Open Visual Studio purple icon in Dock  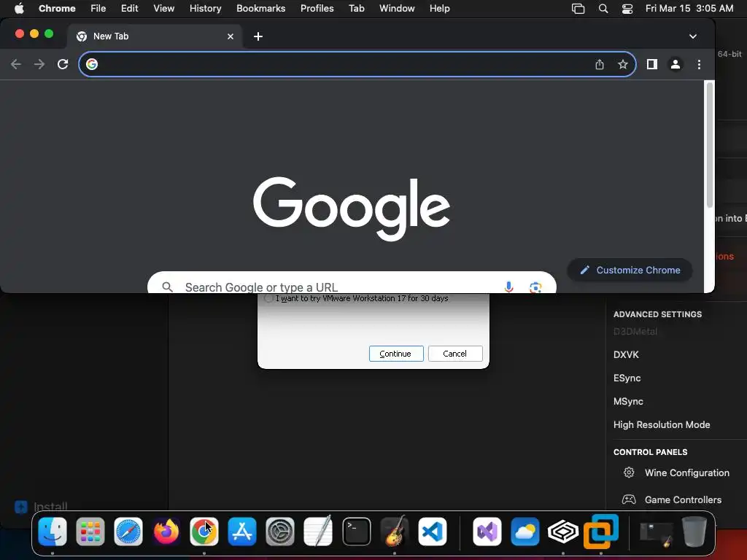tap(487, 532)
